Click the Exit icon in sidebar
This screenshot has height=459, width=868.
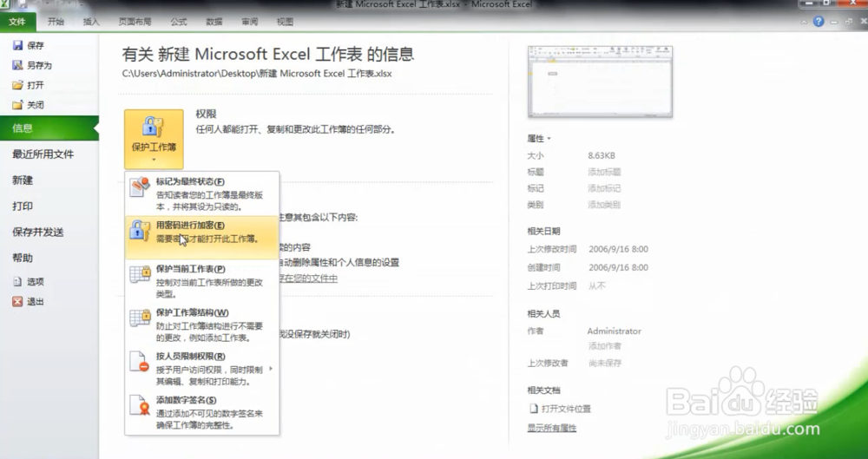pyautogui.click(x=17, y=302)
